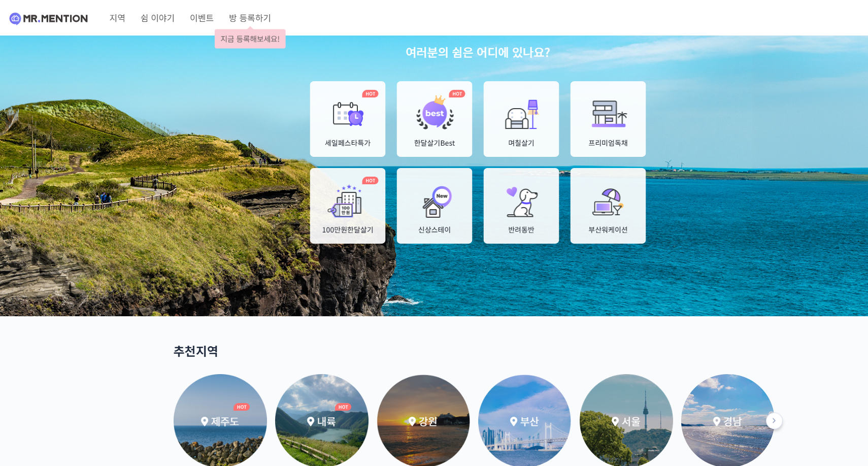Screen dimensions: 868x466
Task: Open the 내륙 region thumbnail
Action: pyautogui.click(x=322, y=420)
